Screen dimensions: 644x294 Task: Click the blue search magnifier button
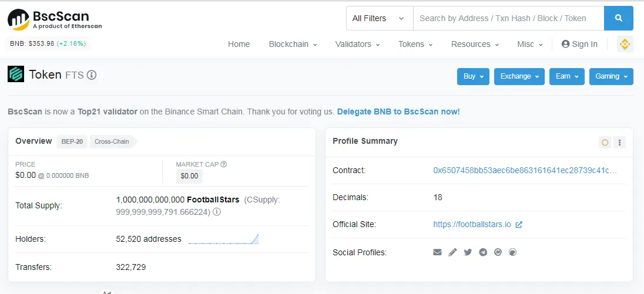(x=619, y=18)
